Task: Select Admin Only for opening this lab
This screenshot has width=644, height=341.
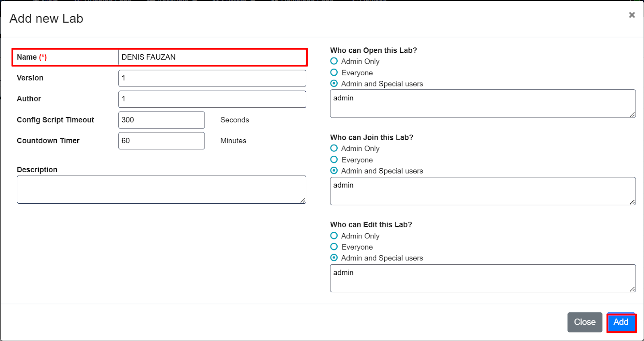Action: point(334,61)
